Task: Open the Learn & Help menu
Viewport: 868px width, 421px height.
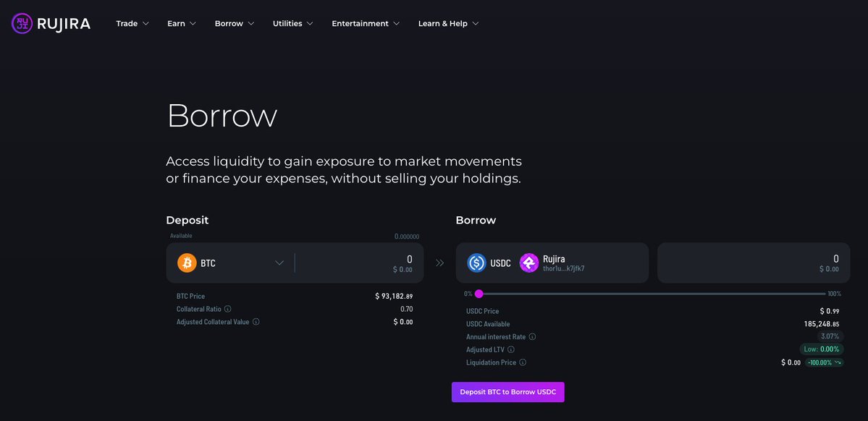Action: click(448, 24)
